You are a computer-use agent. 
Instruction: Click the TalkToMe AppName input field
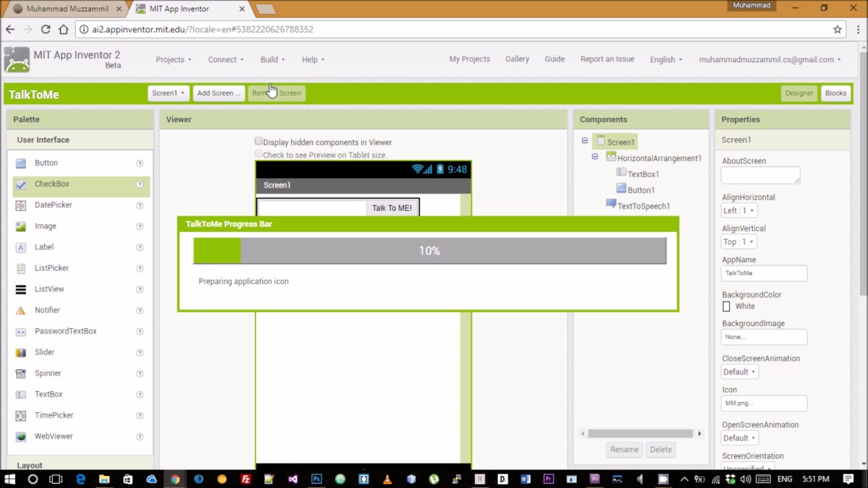click(x=764, y=272)
